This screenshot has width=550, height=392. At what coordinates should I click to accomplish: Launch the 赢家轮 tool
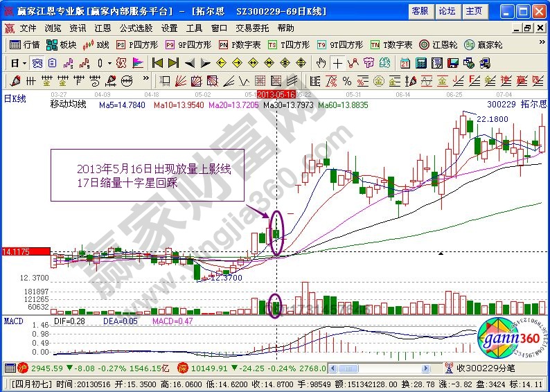pos(484,44)
